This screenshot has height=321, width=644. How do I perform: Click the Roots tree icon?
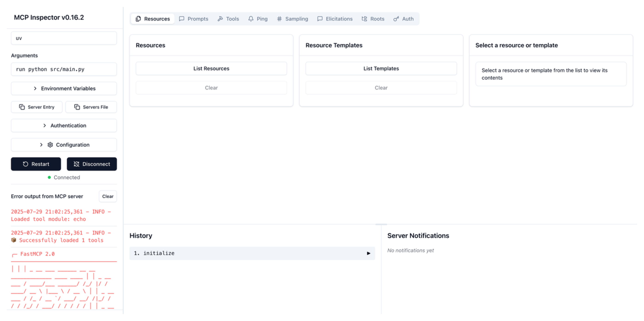tap(364, 18)
